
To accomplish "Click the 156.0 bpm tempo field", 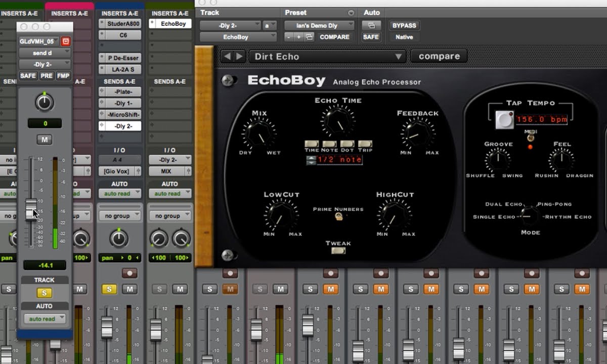I will tap(541, 120).
